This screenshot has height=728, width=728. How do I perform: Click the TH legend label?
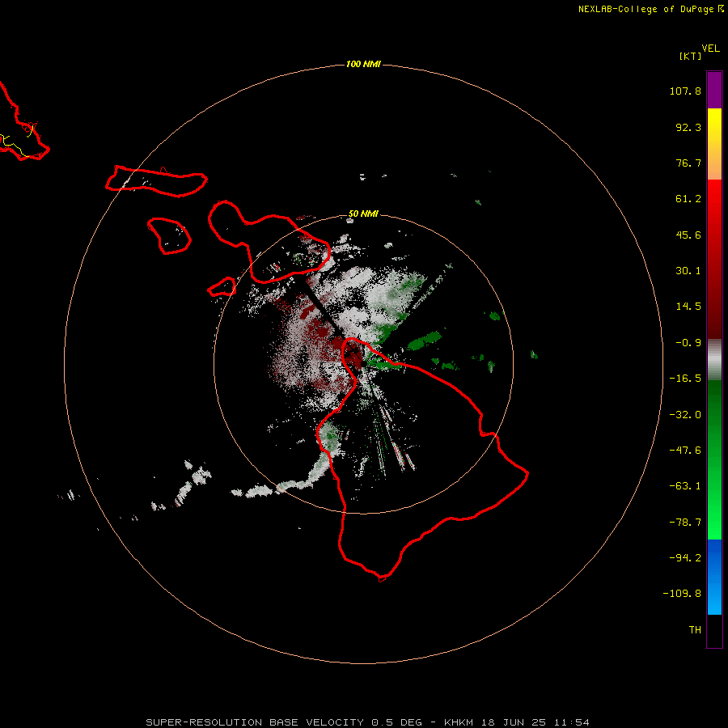coord(695,630)
